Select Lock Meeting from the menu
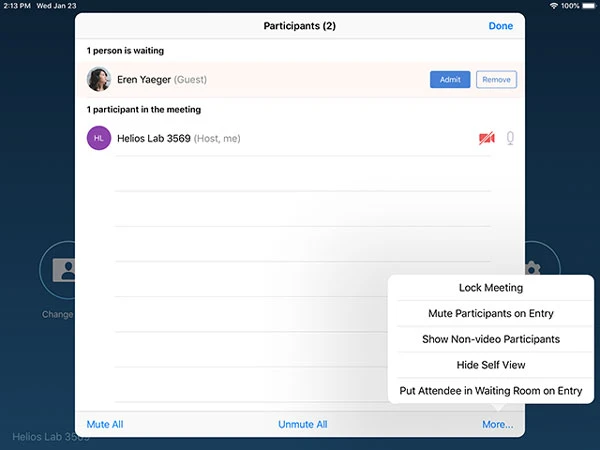Viewport: 600px width, 450px height. point(490,288)
